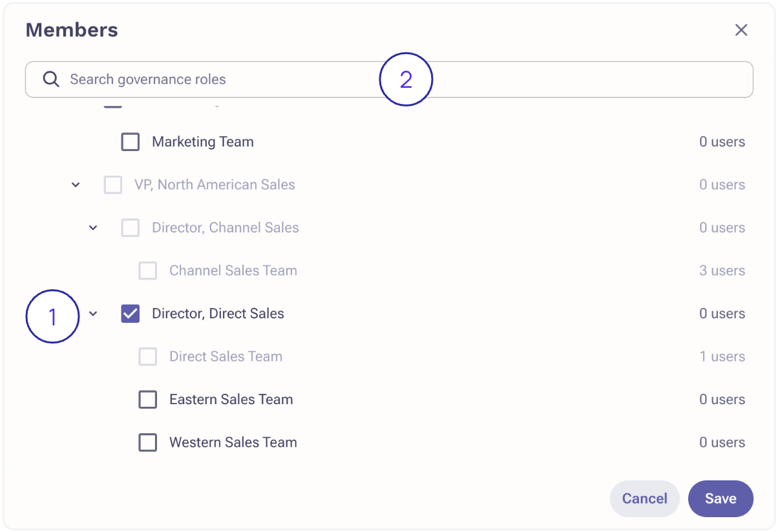Tick the VP, North American Sales checkbox
Image resolution: width=778 pixels, height=532 pixels.
(x=113, y=185)
